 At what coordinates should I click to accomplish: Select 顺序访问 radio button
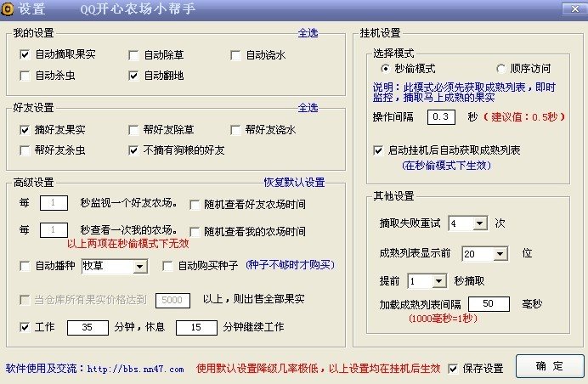pos(500,69)
